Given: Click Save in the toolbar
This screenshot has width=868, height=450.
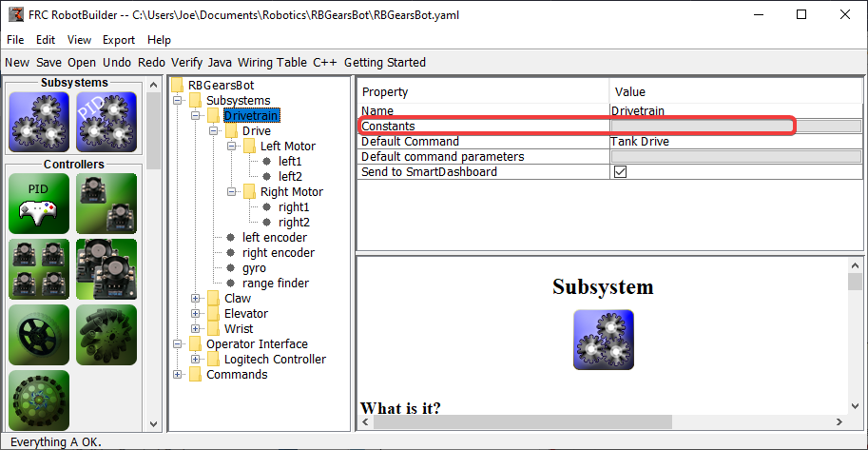Looking at the screenshot, I should click(49, 63).
